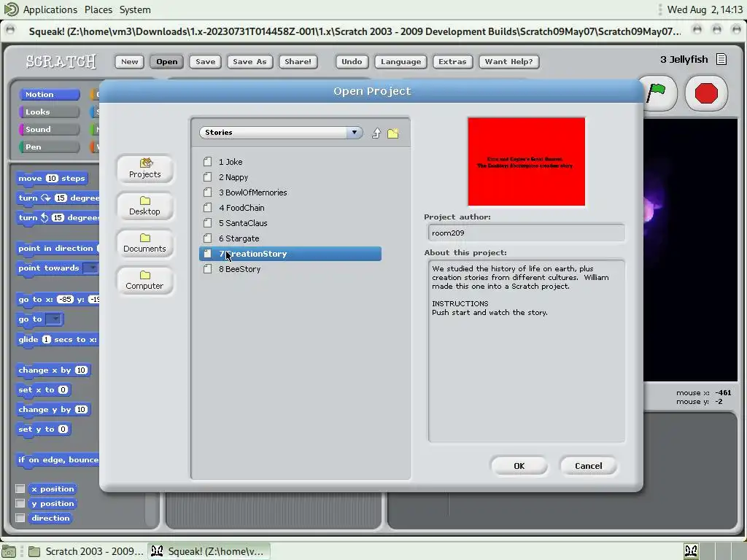Select the Looks blocks category
The image size is (747, 560).
coord(49,112)
